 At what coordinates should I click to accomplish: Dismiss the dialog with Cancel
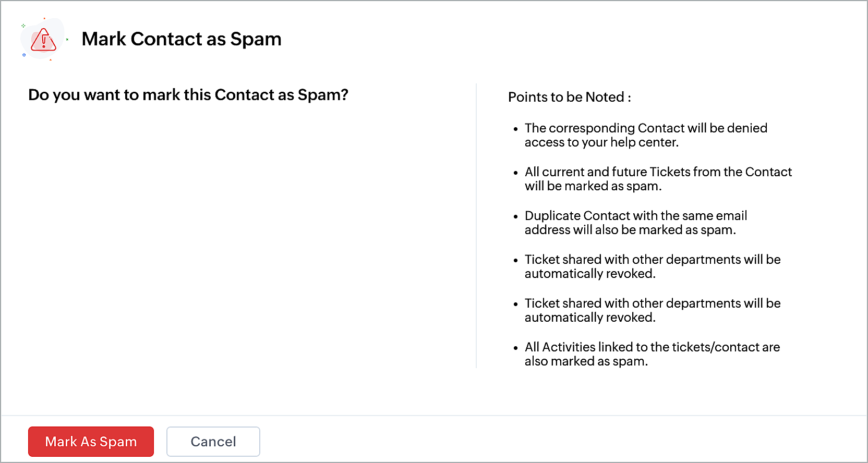point(213,442)
